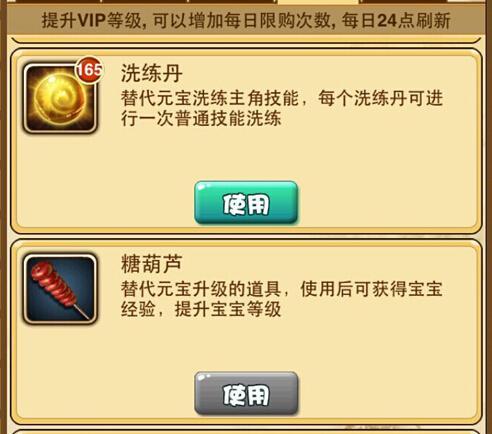The width and height of the screenshot is (492, 434).
Task: Switch to the dark tab at top right
Action: pyautogui.click(x=403, y=2)
